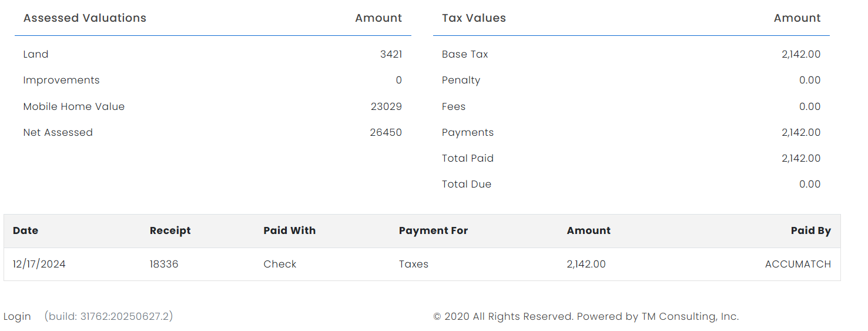Click the Net Assessed value 26450

pos(386,132)
